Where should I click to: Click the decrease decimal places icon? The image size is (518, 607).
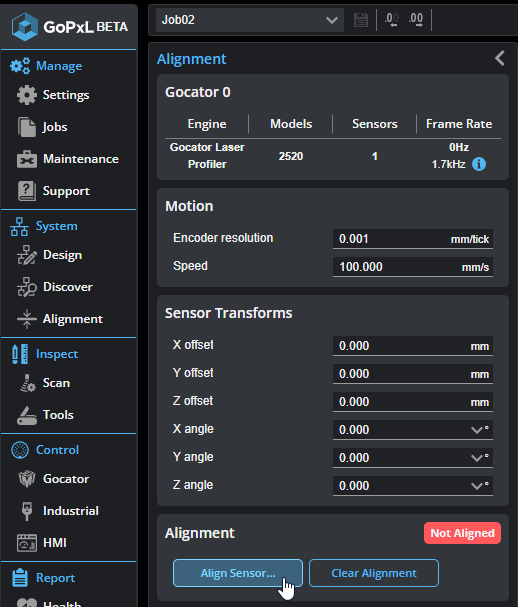[x=391, y=20]
